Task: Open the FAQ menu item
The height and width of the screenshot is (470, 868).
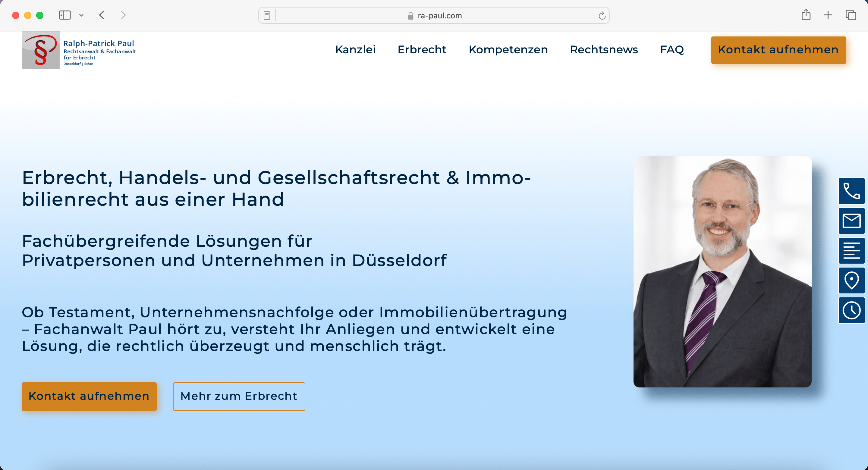Action: (672, 49)
